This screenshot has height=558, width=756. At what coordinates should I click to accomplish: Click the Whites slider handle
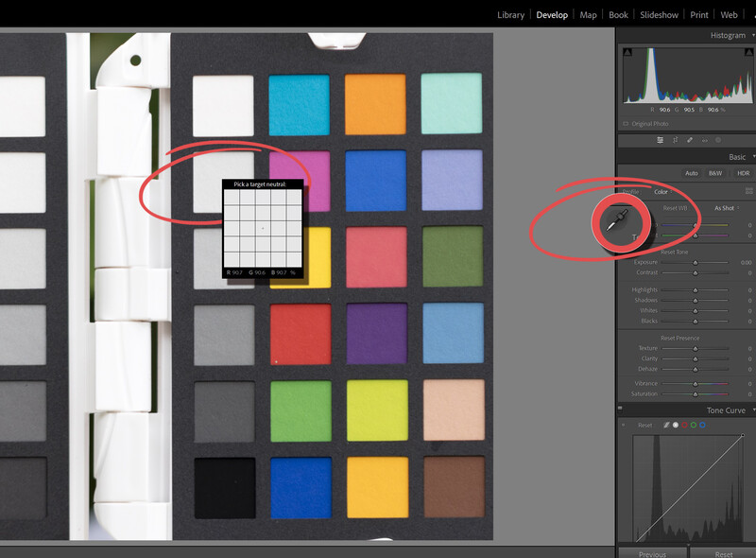coord(696,311)
